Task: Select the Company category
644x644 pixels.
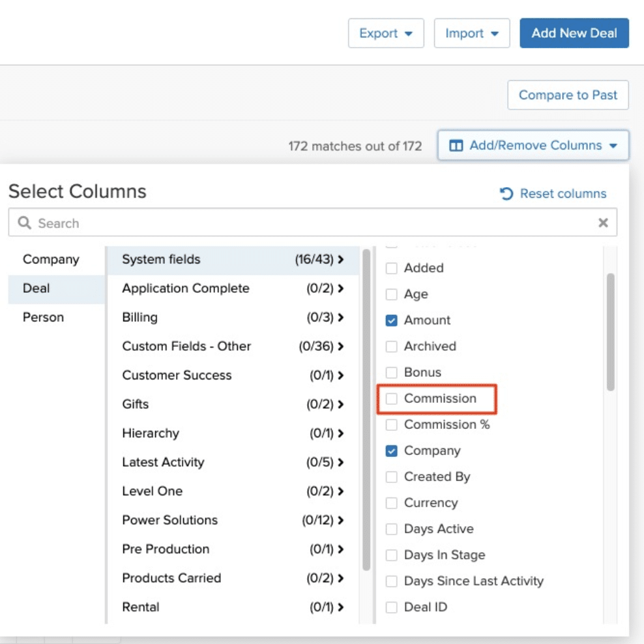Action: point(51,259)
